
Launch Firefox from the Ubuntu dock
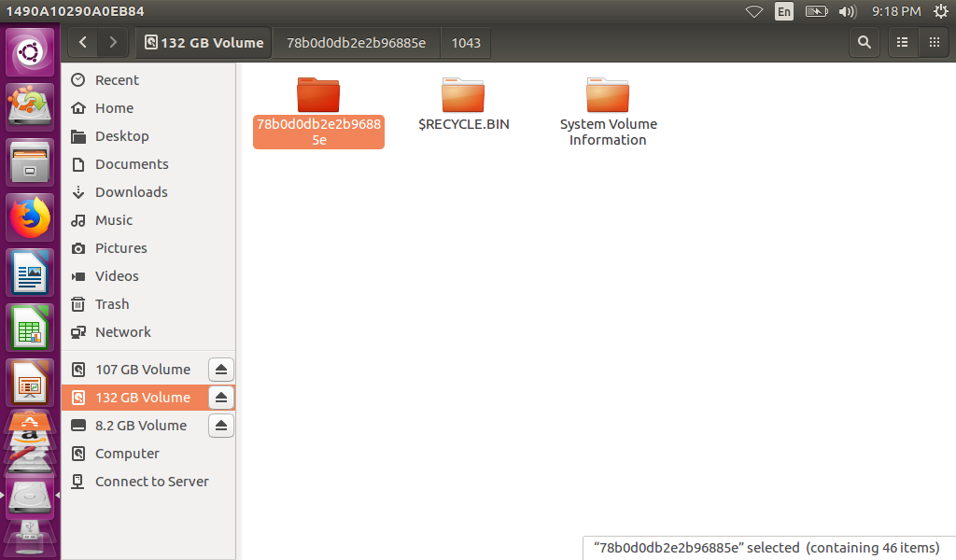coord(30,218)
